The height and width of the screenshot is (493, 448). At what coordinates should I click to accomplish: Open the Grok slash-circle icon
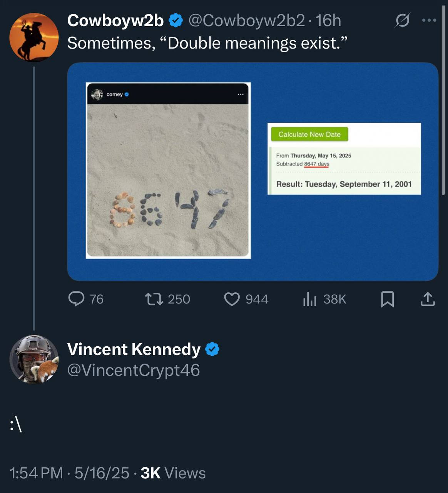tap(402, 20)
